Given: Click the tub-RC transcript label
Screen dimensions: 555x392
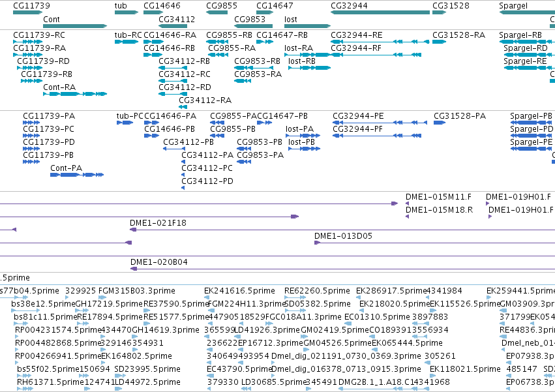Looking at the screenshot, I should [128, 35].
